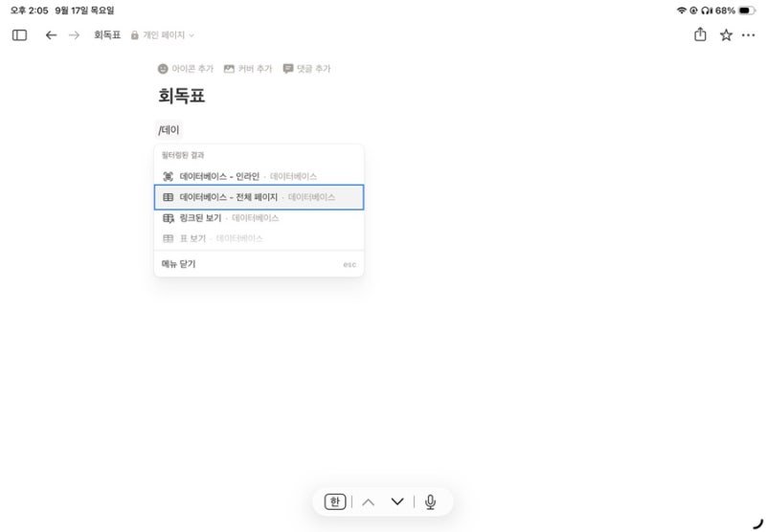
Task: Click the 회독표 breadcrumb title
Action: pos(107,35)
